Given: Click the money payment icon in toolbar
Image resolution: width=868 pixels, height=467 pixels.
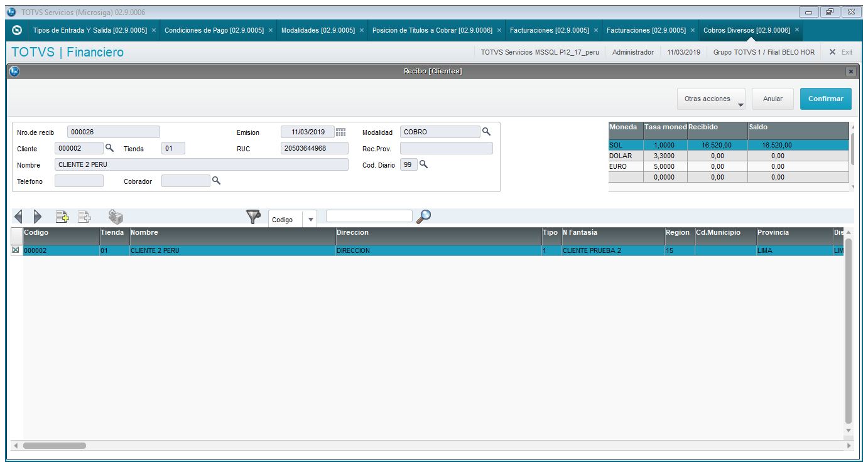Looking at the screenshot, I should (116, 217).
